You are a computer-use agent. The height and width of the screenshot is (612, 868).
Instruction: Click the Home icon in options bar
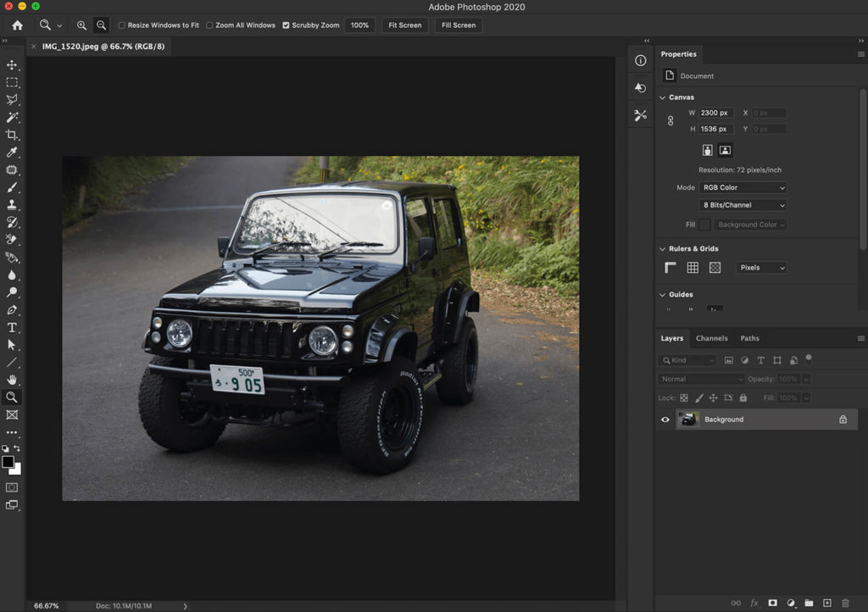[x=18, y=25]
